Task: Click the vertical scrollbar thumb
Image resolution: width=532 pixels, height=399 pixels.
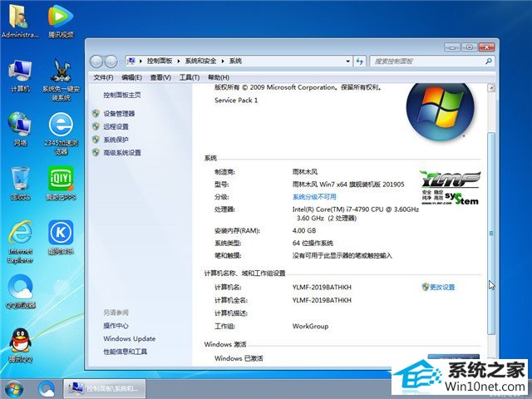Action: point(491,234)
